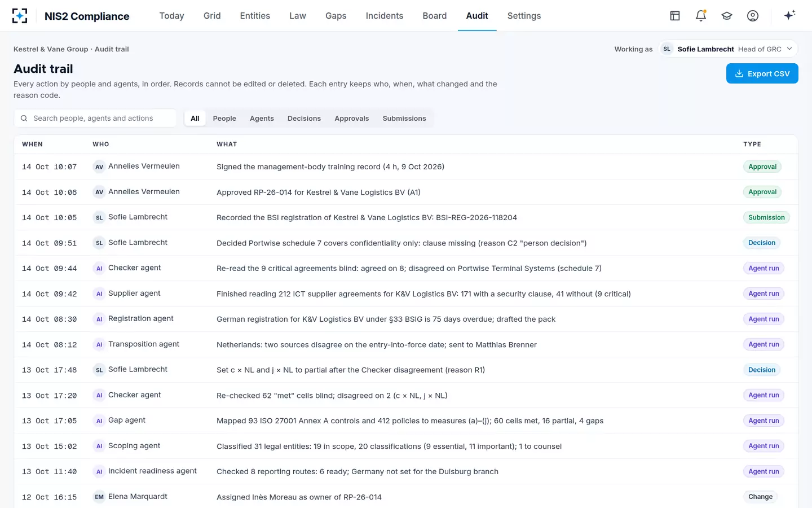The width and height of the screenshot is (812, 508).
Task: Click the Change type badge
Action: pyautogui.click(x=761, y=497)
